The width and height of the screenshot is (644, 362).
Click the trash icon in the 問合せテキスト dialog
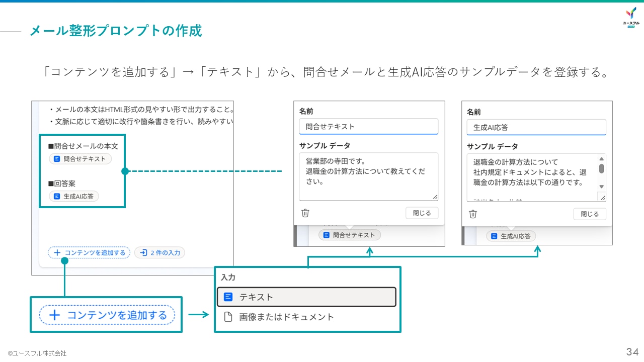pos(305,213)
